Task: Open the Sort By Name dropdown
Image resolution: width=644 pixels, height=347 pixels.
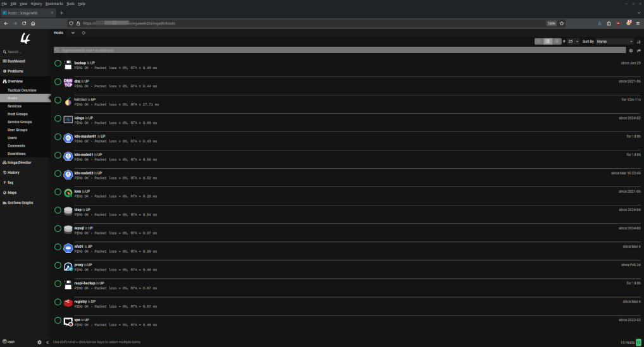Action: coord(614,41)
